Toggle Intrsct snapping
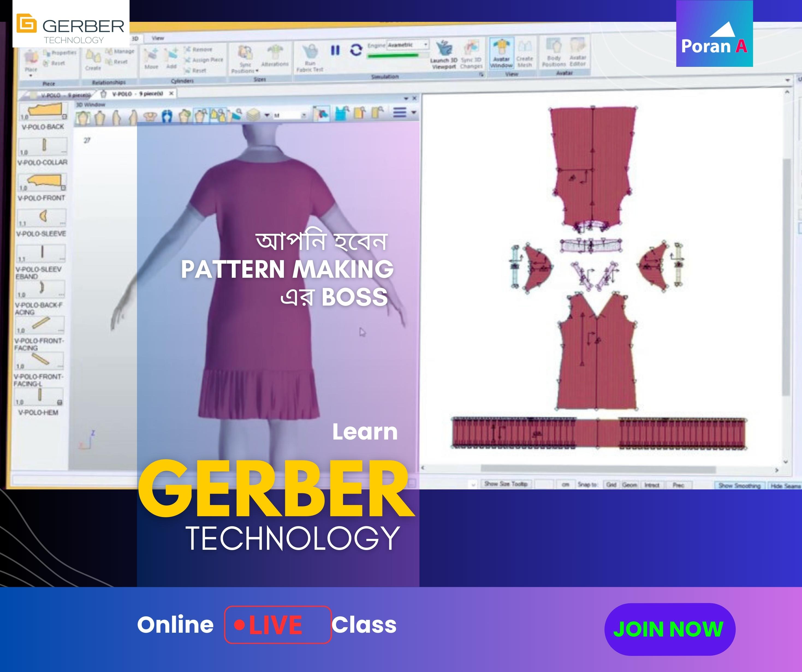This screenshot has height=672, width=802. (652, 485)
